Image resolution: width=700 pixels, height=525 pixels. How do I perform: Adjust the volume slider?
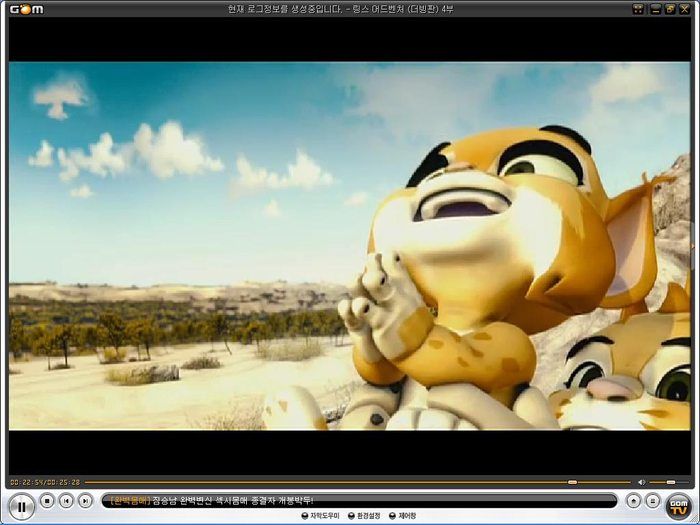[x=668, y=482]
